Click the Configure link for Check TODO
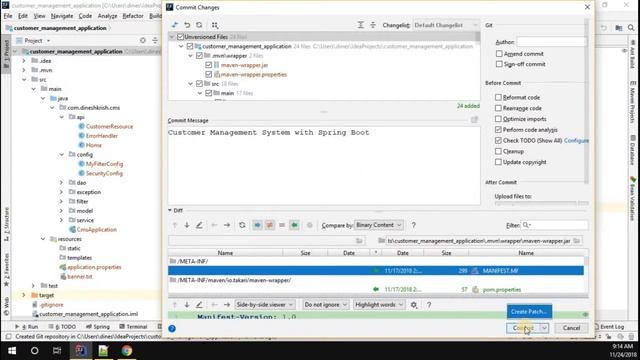The height and width of the screenshot is (360, 640). pos(576,140)
